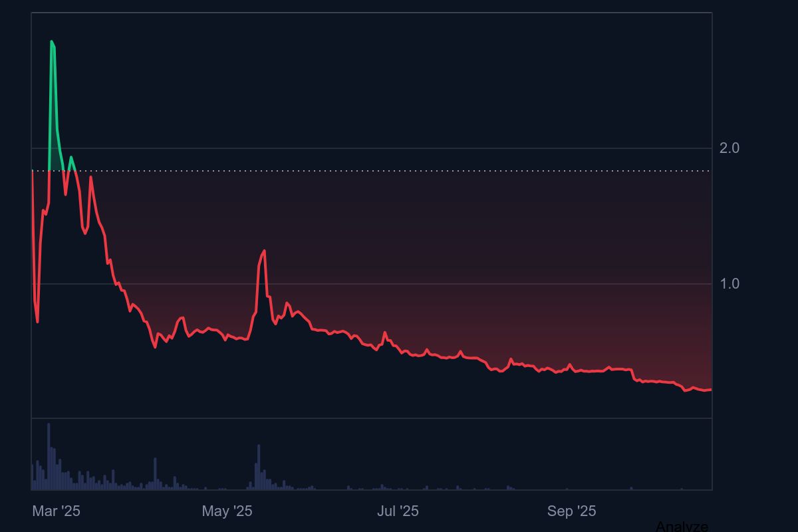Click the 1.0 price axis label
This screenshot has height=532, width=798.
tap(730, 284)
